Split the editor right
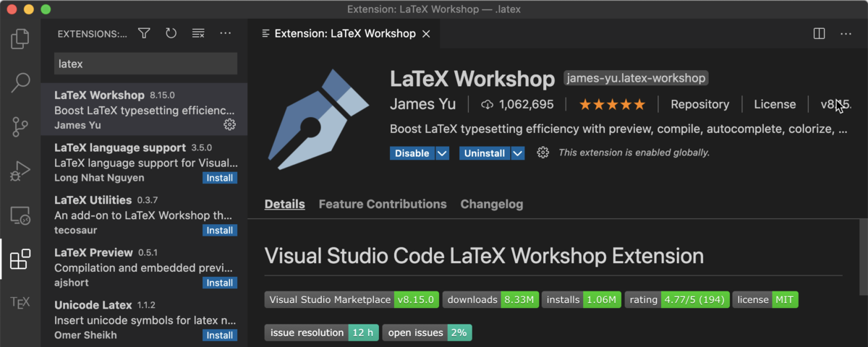The width and height of the screenshot is (868, 347). tap(819, 33)
